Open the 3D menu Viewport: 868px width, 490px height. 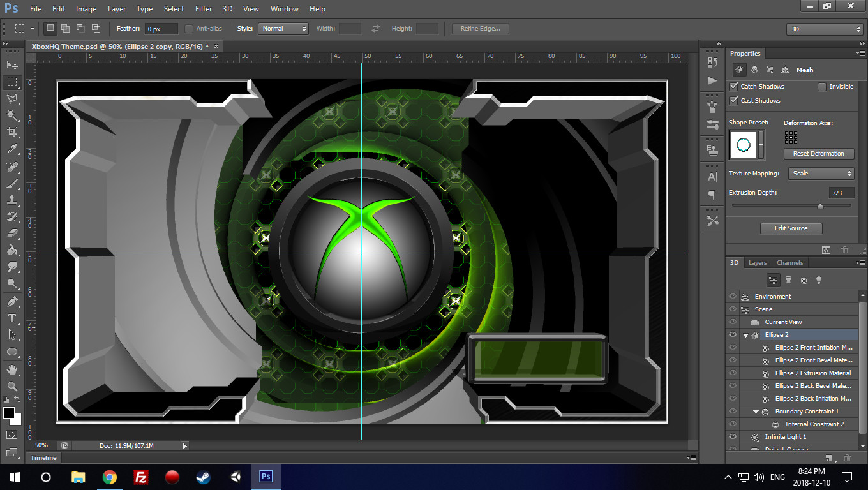(x=227, y=9)
